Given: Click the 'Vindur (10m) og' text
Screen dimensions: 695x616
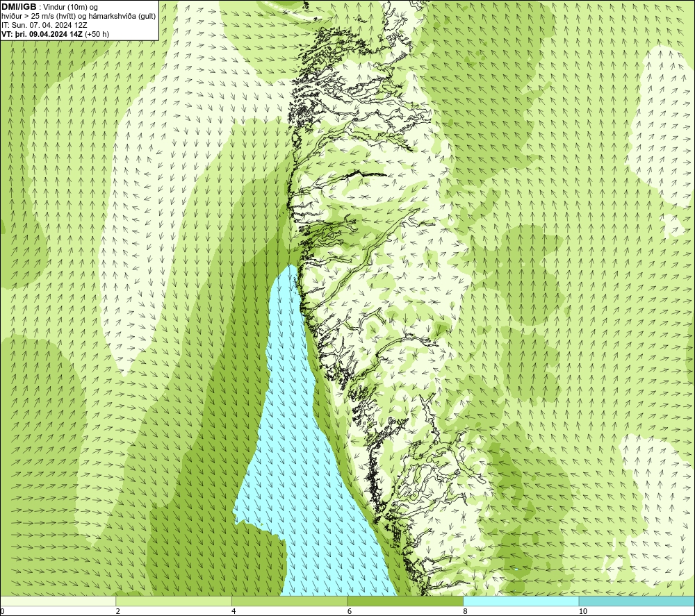Looking at the screenshot, I should 70,8.
